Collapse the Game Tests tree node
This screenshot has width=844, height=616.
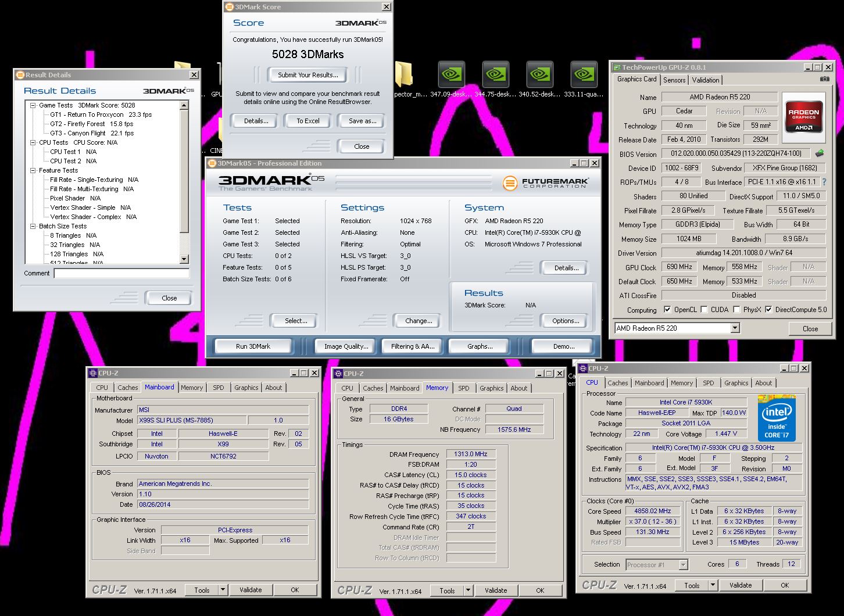[x=33, y=105]
